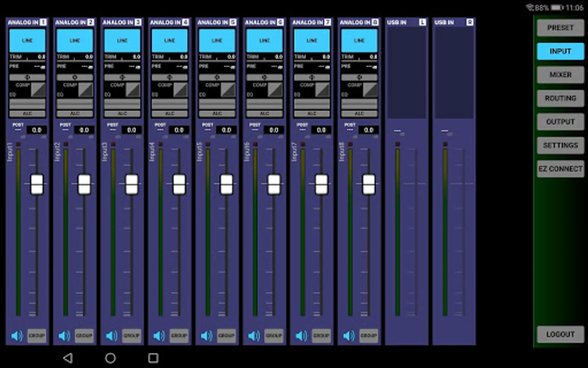This screenshot has width=588, height=368.
Task: Switch the LINE input type on Analog In 1
Action: click(x=27, y=40)
